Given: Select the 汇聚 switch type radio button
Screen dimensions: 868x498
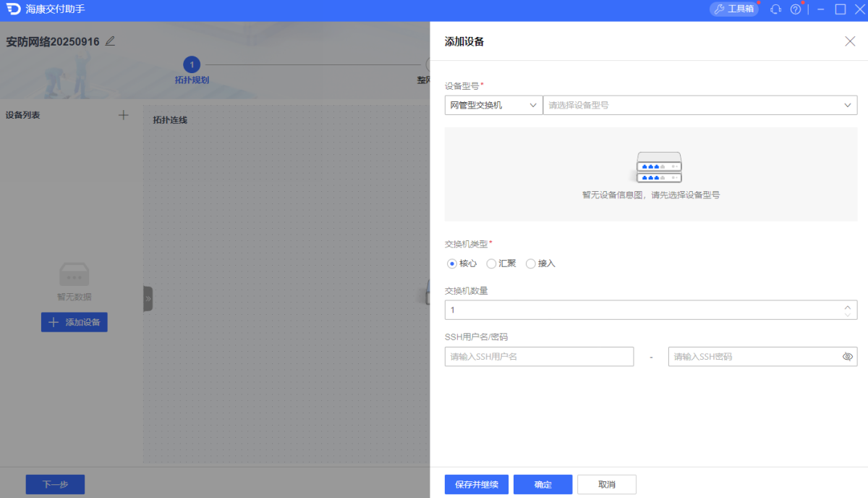Looking at the screenshot, I should 491,263.
